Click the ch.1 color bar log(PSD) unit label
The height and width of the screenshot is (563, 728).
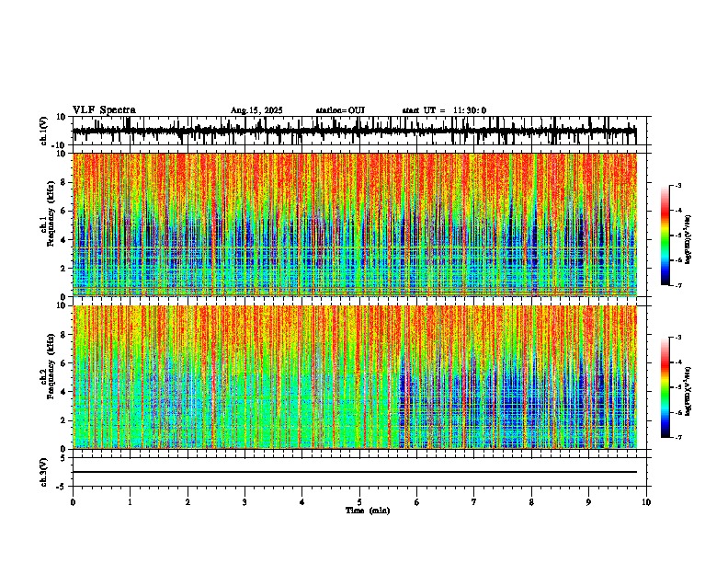[x=688, y=239]
